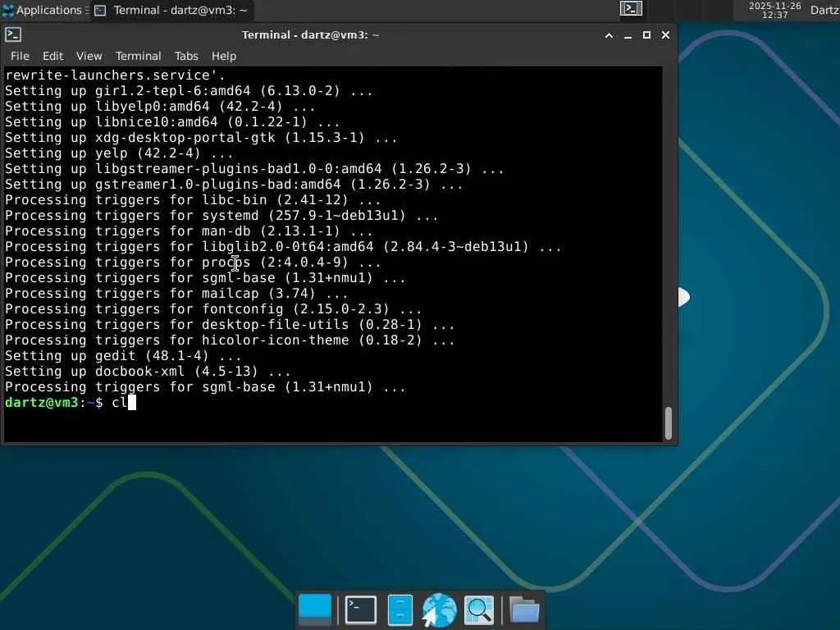The height and width of the screenshot is (630, 840).
Task: Open the Dartz user menu
Action: (824, 10)
